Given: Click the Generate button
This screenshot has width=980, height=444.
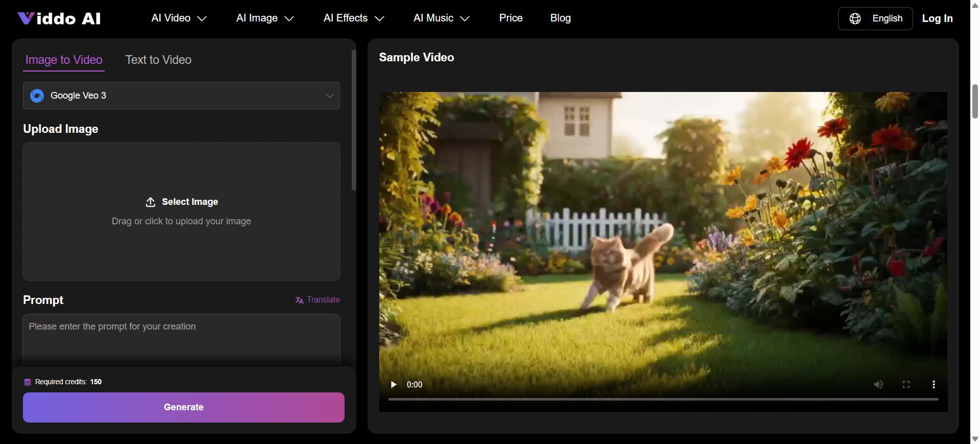Looking at the screenshot, I should pos(184,407).
